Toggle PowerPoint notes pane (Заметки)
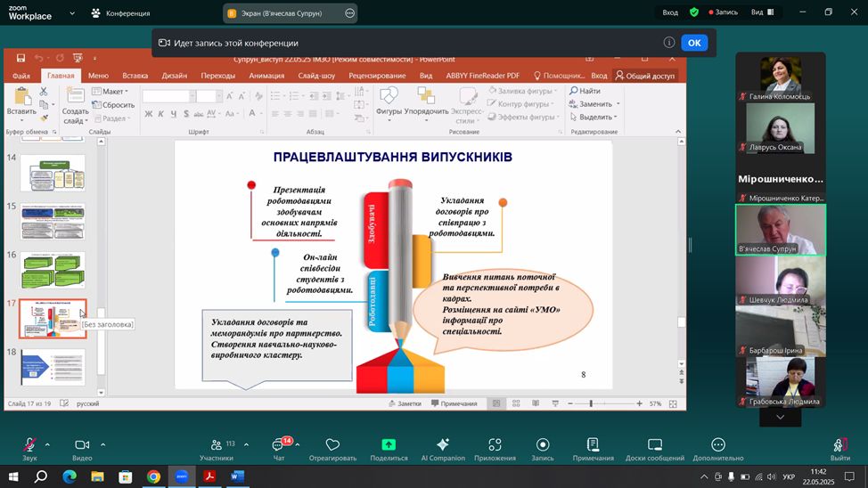Viewport: 868px width, 488px height. coord(404,403)
